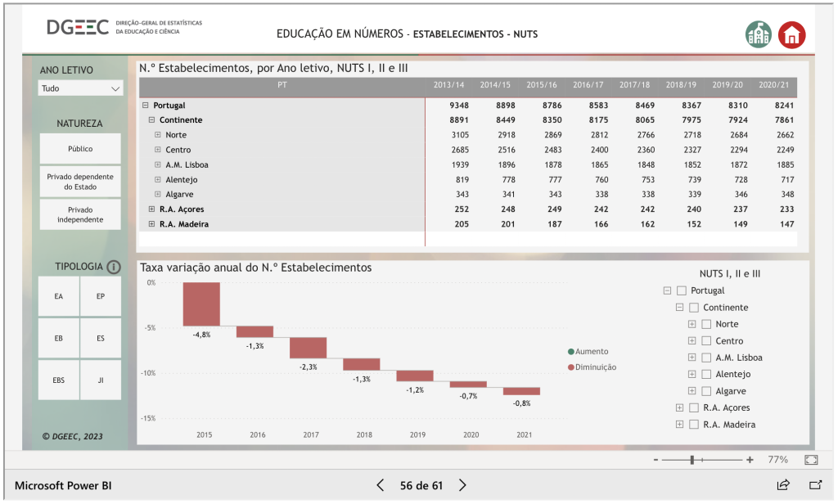Enable the R.A. Madeira checkbox

[694, 425]
